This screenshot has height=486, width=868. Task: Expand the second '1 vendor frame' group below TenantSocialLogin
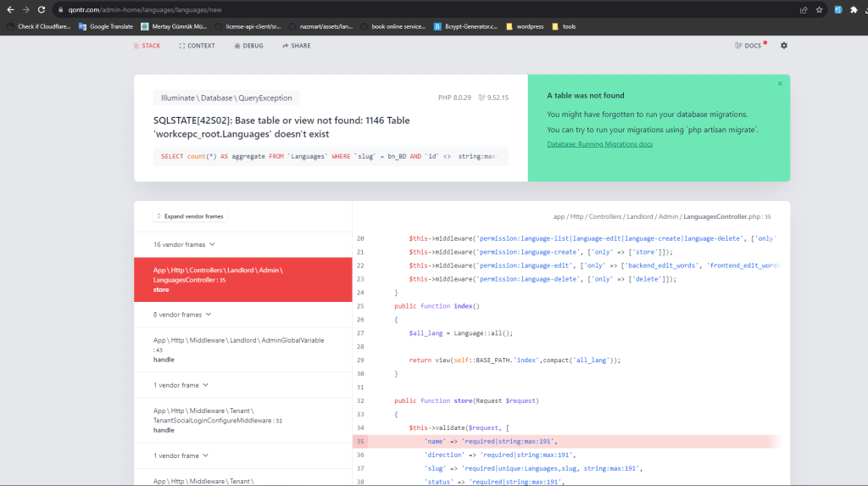tap(181, 455)
